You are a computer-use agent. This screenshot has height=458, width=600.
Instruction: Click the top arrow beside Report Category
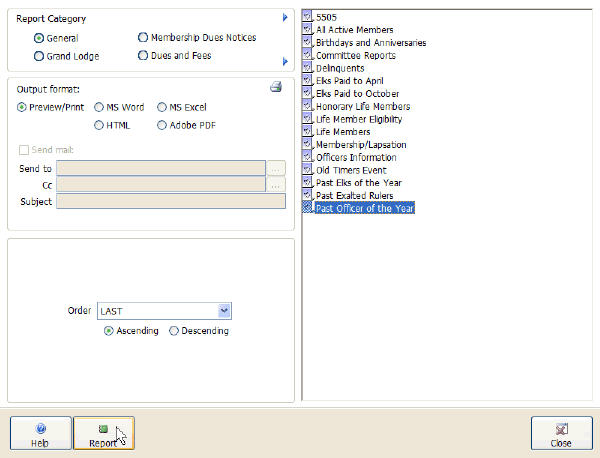point(285,18)
